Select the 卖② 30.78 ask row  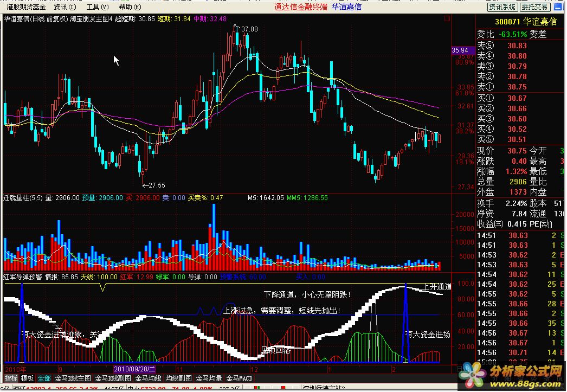point(502,76)
